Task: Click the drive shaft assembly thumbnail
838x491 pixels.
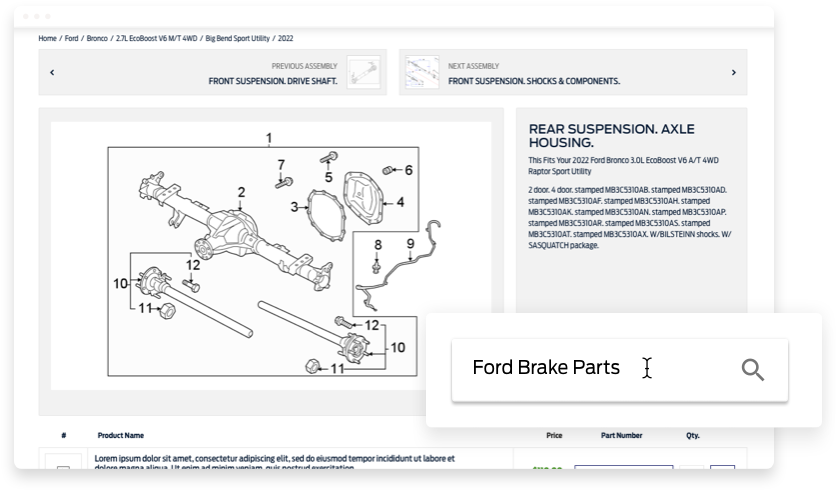Action: tap(363, 72)
